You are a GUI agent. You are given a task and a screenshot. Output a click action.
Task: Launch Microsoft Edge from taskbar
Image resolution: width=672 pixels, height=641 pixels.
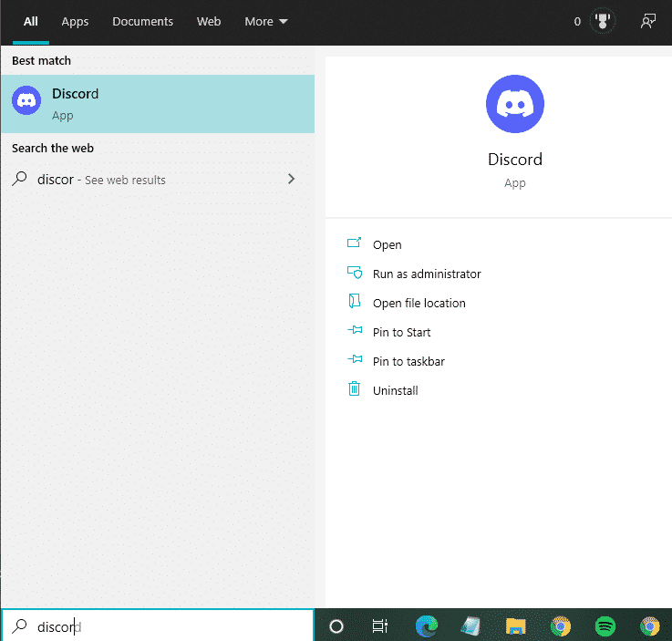pyautogui.click(x=427, y=626)
